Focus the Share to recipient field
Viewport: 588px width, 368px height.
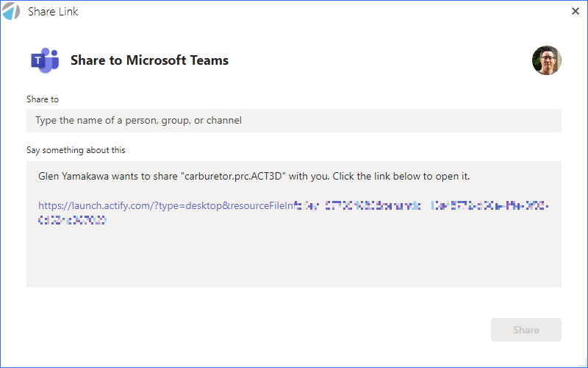293,121
